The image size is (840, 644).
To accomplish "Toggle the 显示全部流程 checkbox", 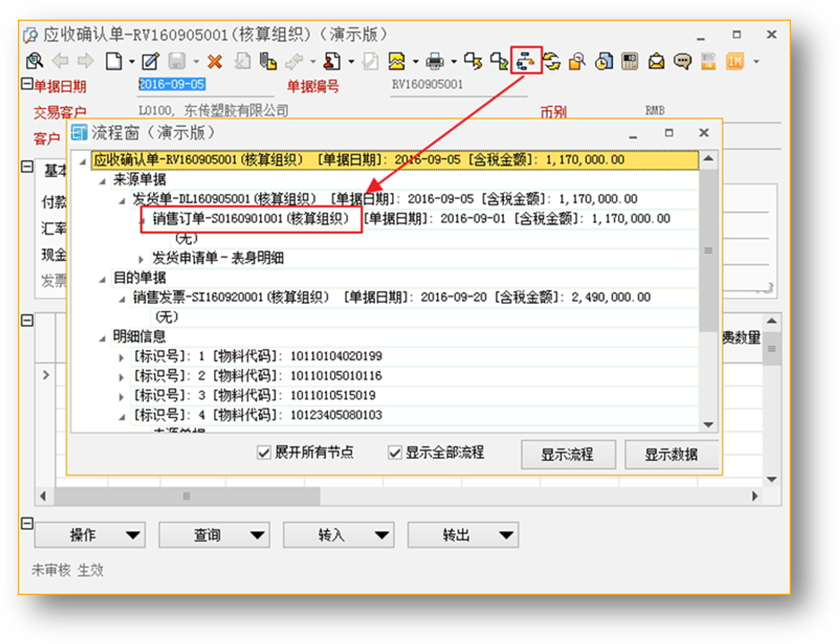I will tap(395, 453).
